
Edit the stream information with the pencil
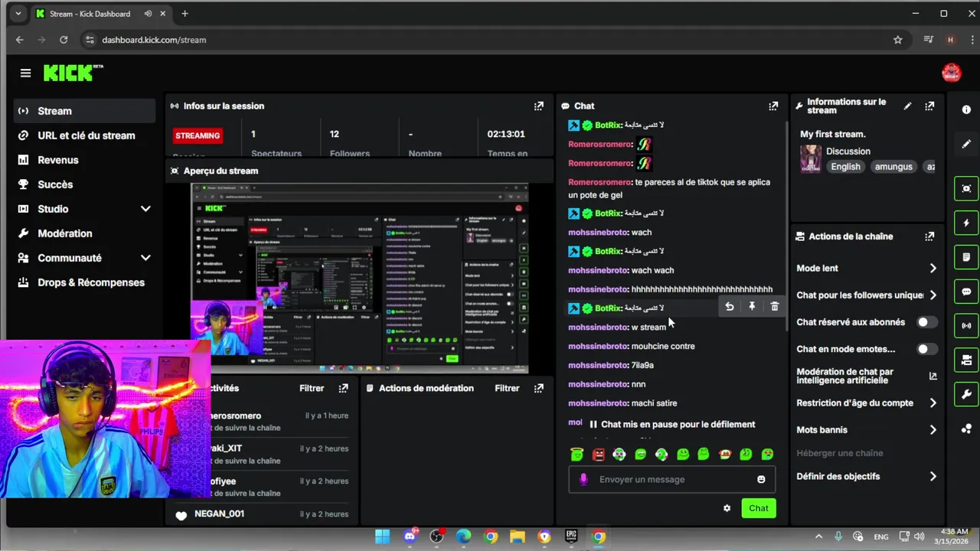(x=907, y=106)
